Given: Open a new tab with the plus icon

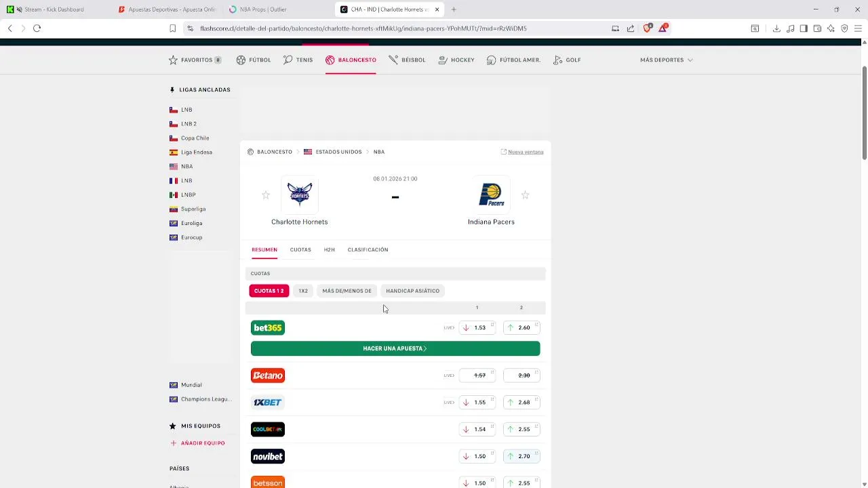Looking at the screenshot, I should pyautogui.click(x=454, y=9).
